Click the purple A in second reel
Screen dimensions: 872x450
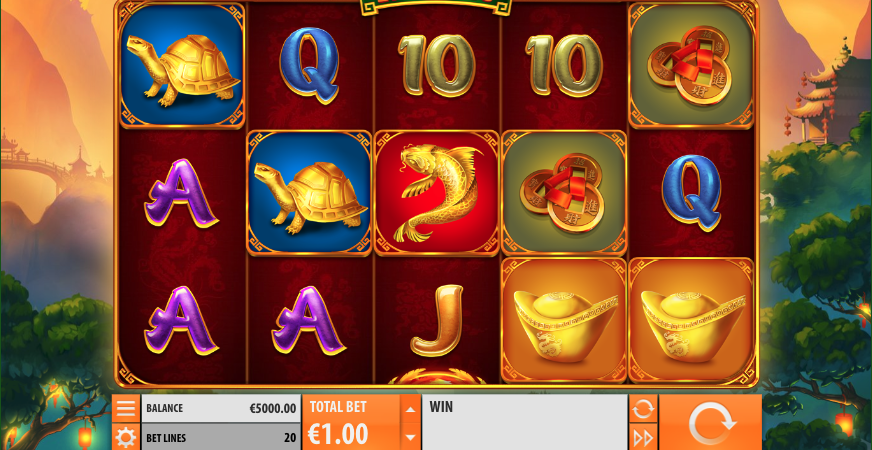(309, 320)
